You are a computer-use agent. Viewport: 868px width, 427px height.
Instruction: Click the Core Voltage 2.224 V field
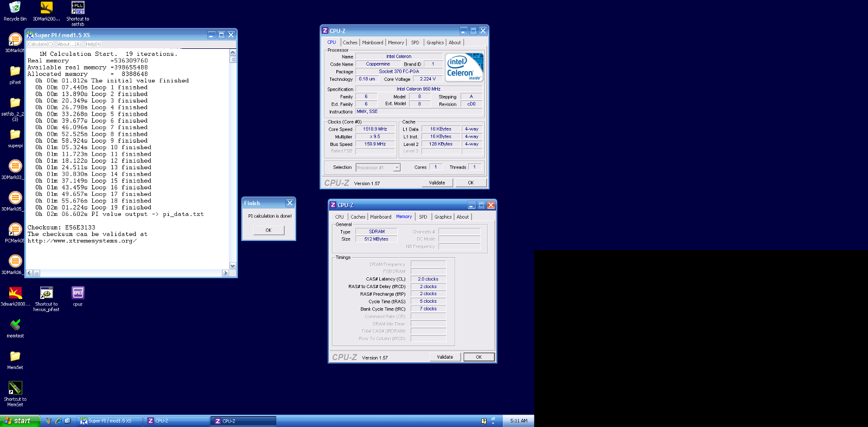pyautogui.click(x=428, y=79)
